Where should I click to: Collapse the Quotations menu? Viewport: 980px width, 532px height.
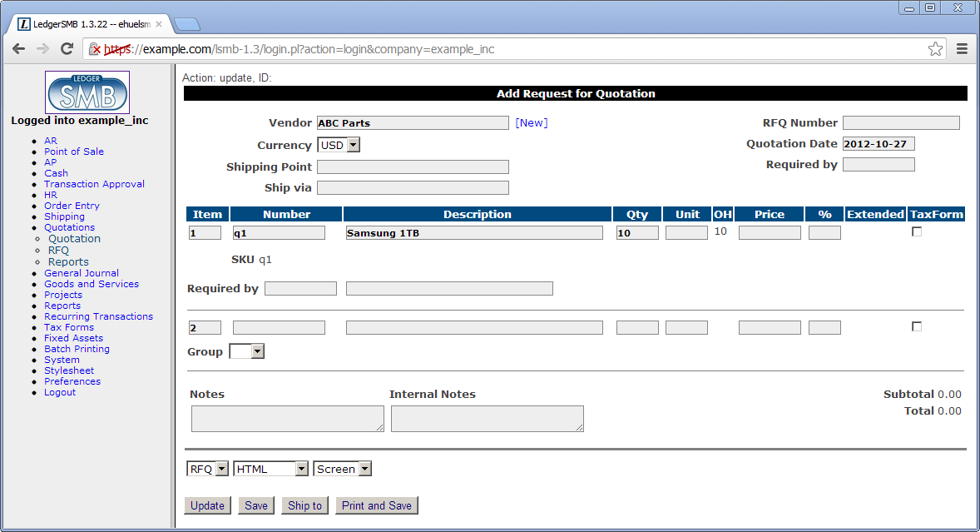[69, 227]
